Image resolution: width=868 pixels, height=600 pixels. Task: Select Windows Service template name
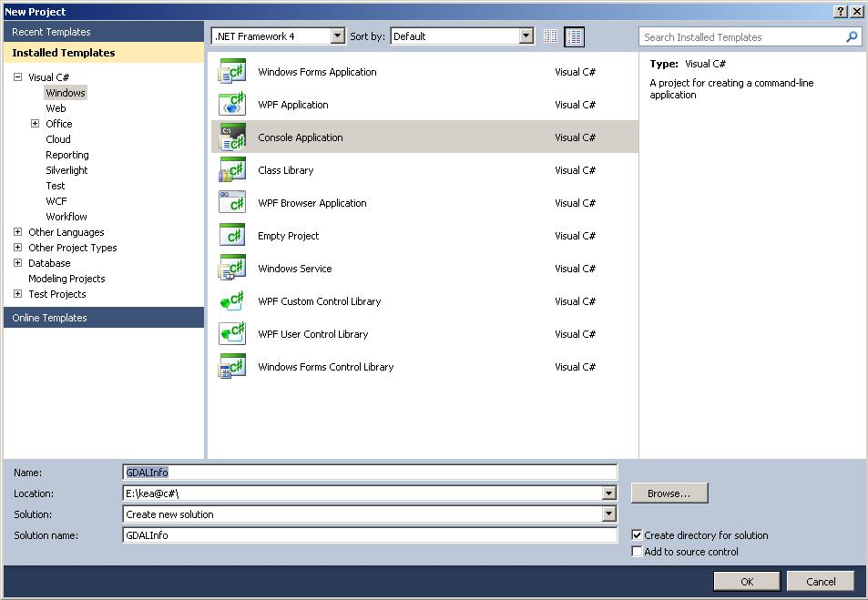pyautogui.click(x=294, y=268)
